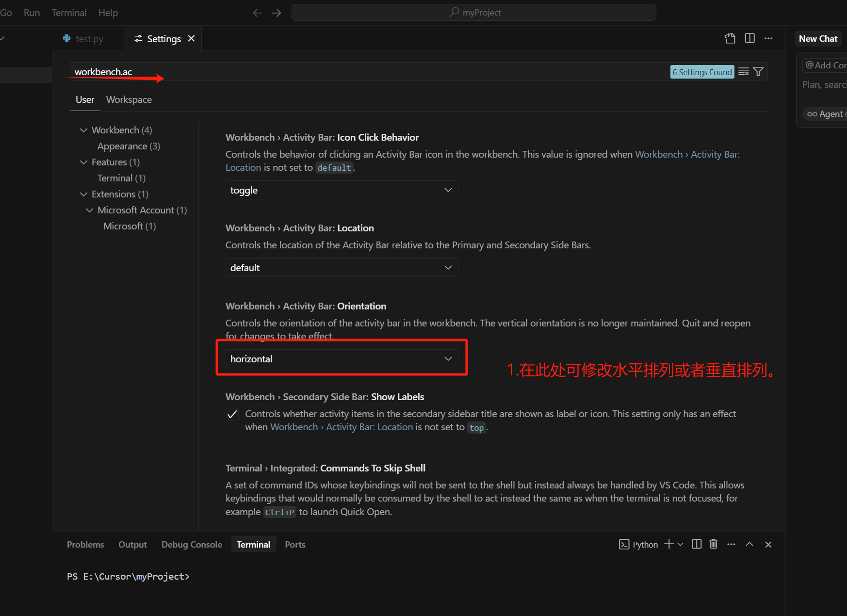Open the Terminal menu

[x=68, y=12]
